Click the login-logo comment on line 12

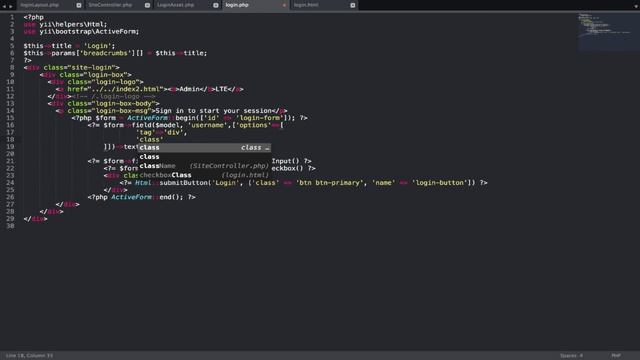point(113,96)
